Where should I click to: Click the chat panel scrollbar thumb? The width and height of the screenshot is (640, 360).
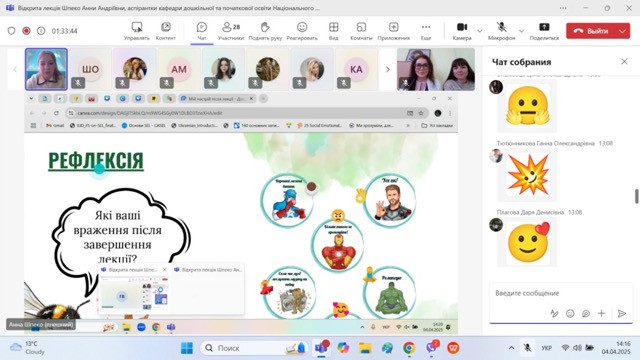point(636,196)
